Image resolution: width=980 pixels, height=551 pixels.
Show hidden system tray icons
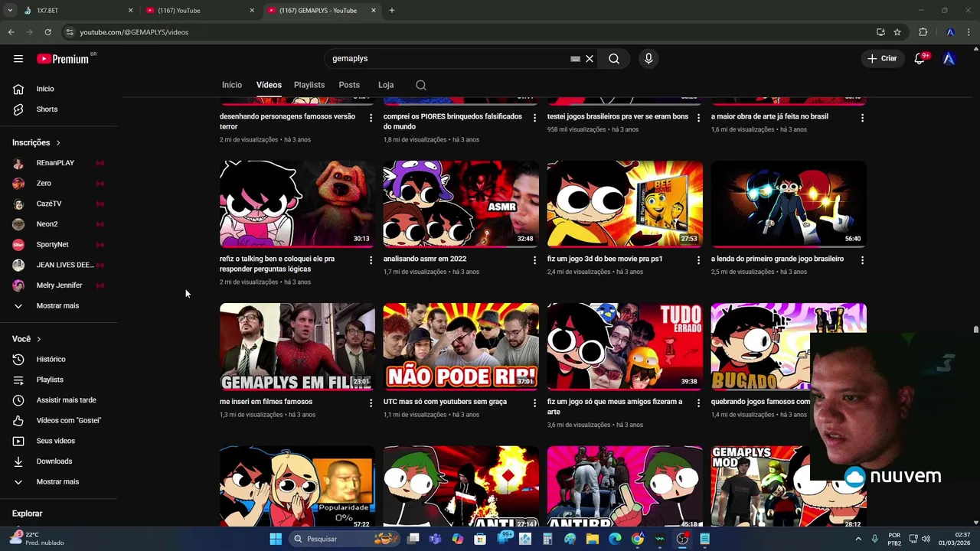(x=857, y=539)
